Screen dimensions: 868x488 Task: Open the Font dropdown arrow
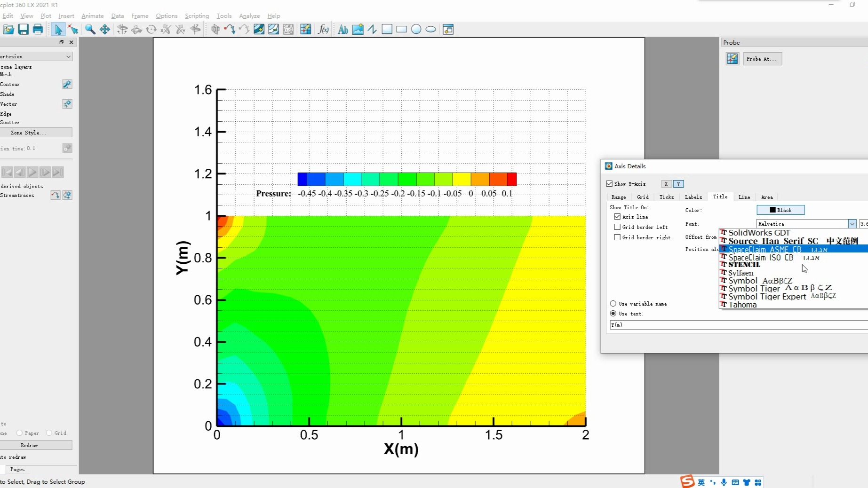pyautogui.click(x=852, y=224)
